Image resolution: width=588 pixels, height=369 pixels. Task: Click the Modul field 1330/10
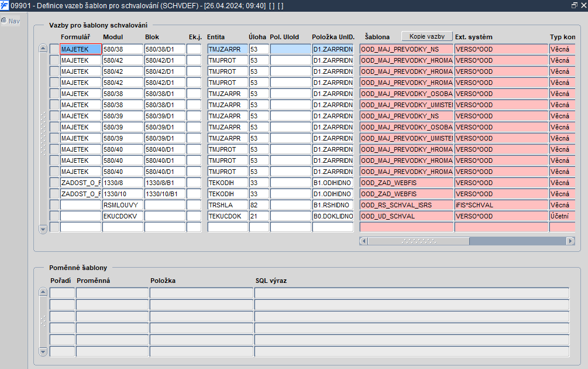(x=123, y=194)
